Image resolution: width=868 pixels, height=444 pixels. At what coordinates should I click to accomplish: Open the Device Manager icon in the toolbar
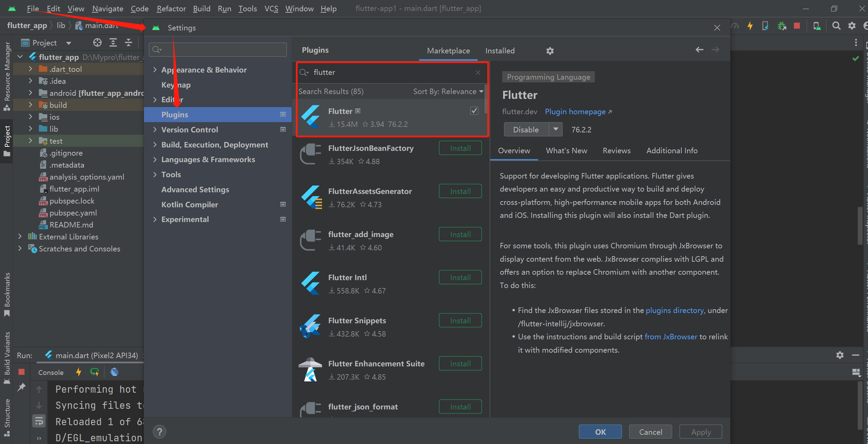[817, 26]
